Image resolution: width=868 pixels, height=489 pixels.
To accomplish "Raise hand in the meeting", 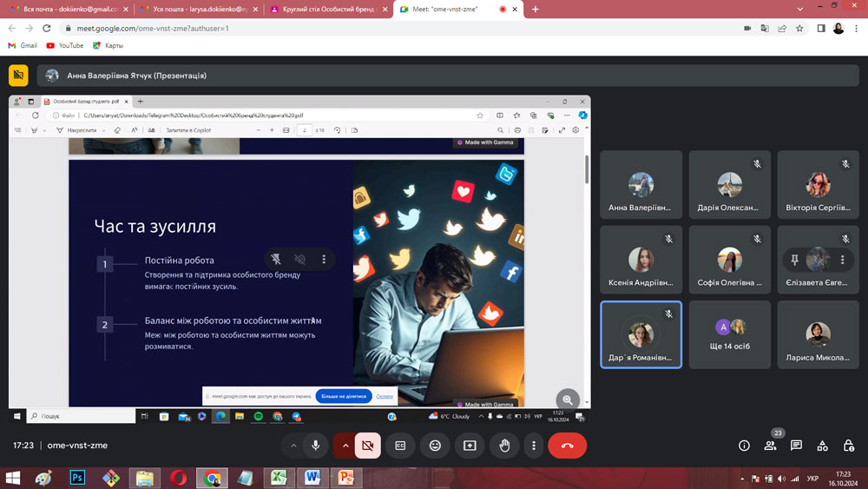I will [504, 446].
